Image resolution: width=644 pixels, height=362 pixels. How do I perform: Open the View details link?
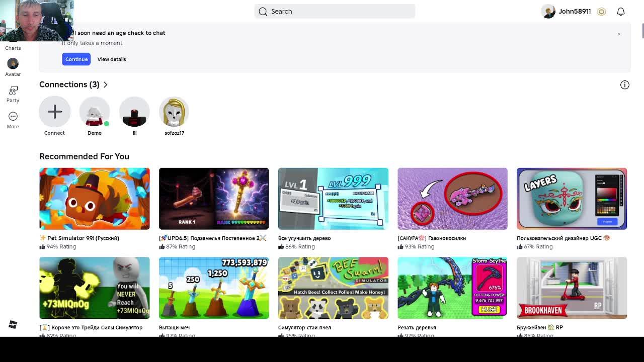(112, 59)
